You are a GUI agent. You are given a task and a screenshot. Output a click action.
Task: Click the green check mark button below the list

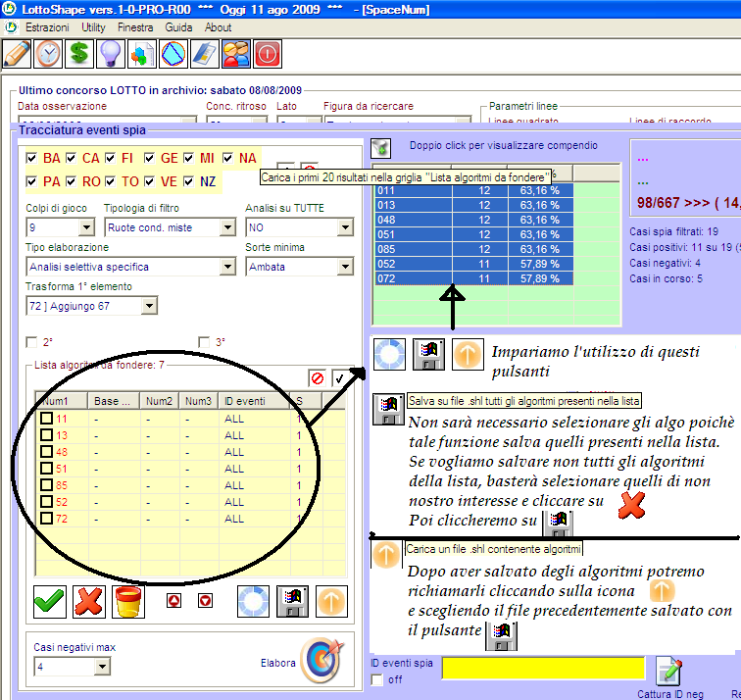[x=50, y=602]
